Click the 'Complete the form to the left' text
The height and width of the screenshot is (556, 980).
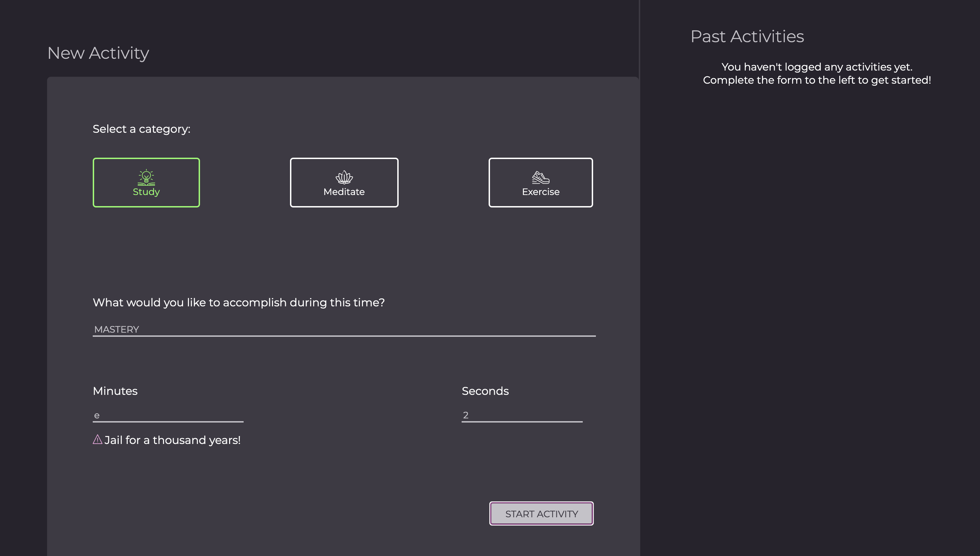(x=817, y=80)
